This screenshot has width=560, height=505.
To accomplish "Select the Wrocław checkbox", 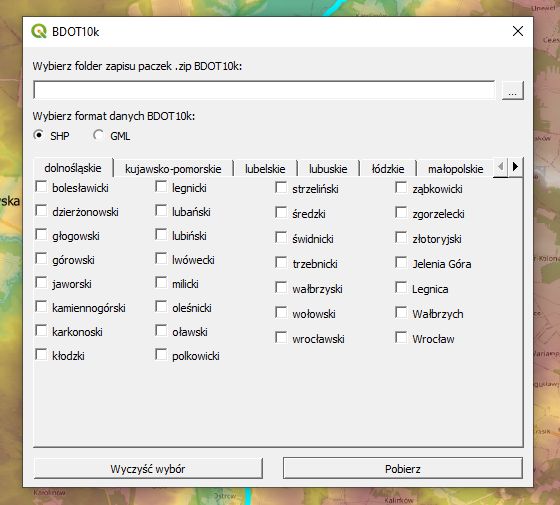I will point(401,338).
